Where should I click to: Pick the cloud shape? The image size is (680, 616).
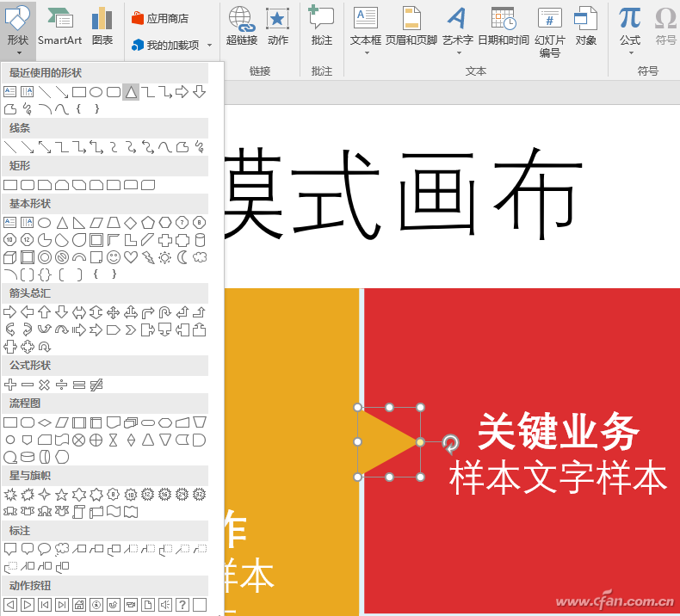[x=200, y=257]
